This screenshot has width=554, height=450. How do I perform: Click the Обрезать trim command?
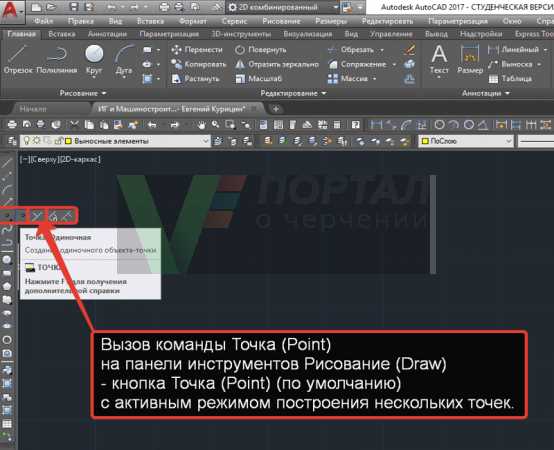(350, 50)
